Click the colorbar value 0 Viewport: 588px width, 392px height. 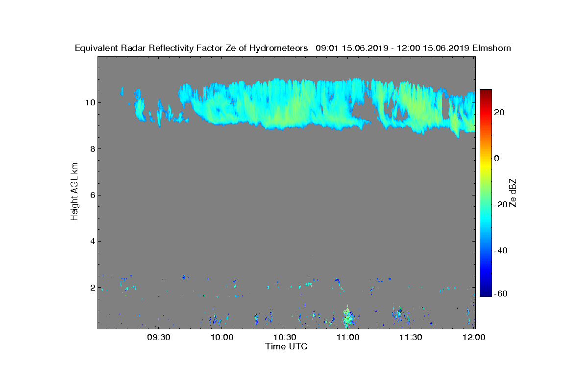[x=497, y=158]
